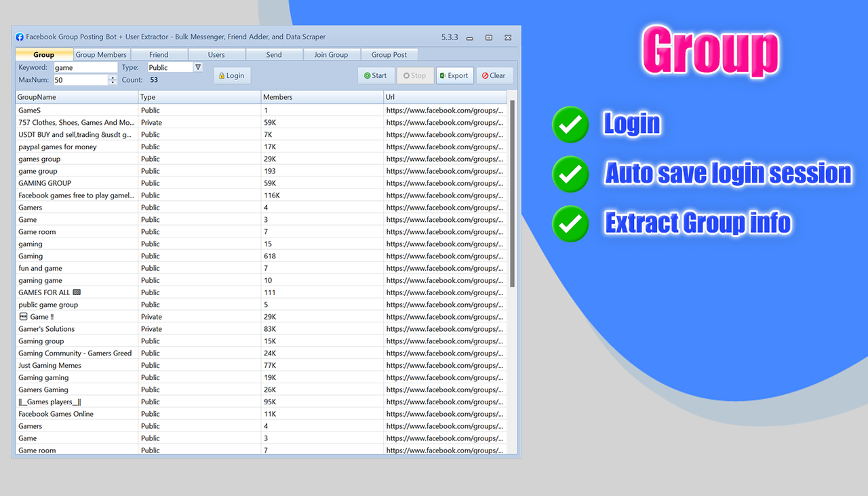Viewport: 868px width, 496px height.
Task: Click the Login button with lock icon
Action: click(x=232, y=75)
